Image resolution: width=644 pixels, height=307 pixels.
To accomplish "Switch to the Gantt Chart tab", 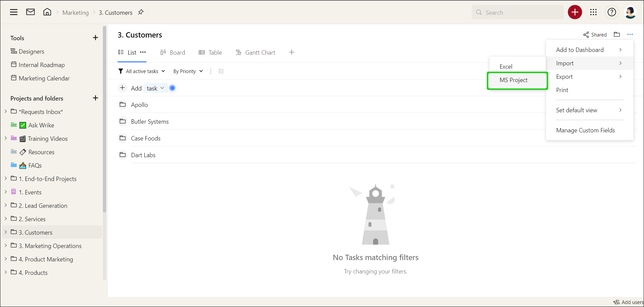I will pos(255,53).
